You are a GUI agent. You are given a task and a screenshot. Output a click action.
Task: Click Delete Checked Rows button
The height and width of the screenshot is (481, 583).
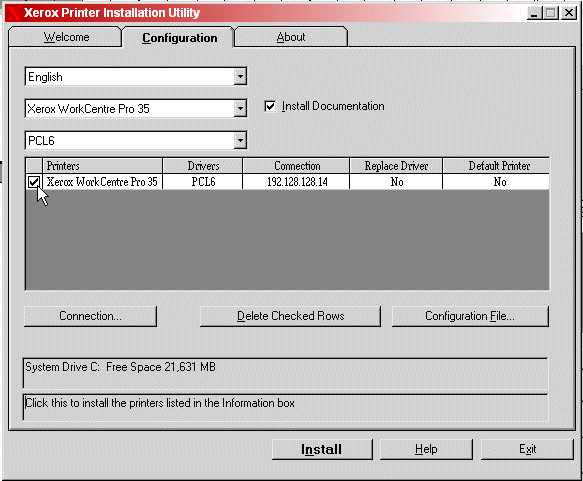pos(290,316)
